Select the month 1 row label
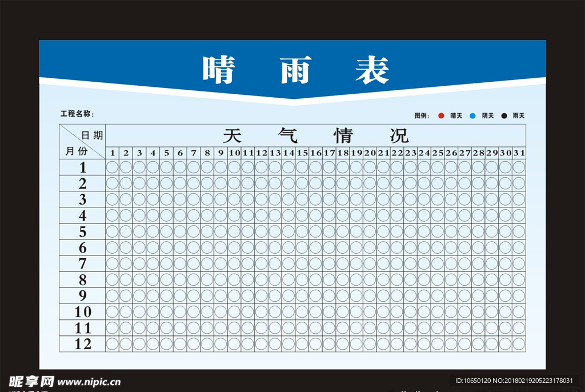 (83, 167)
